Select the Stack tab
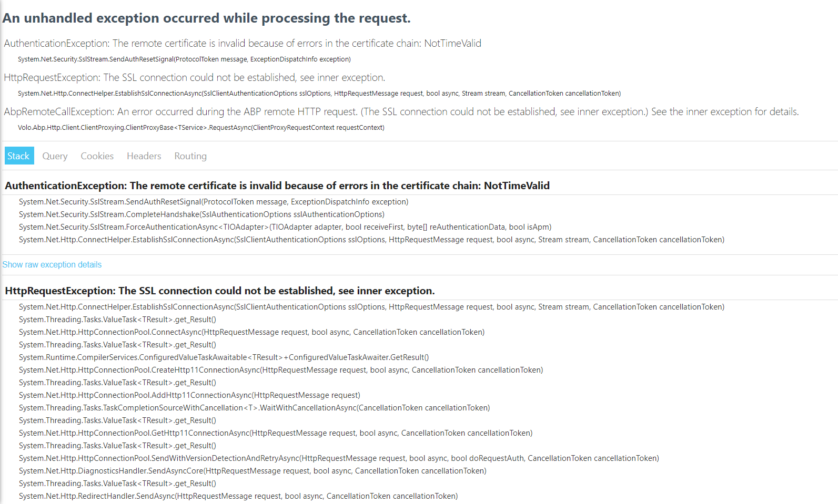The image size is (838, 504). pos(19,156)
